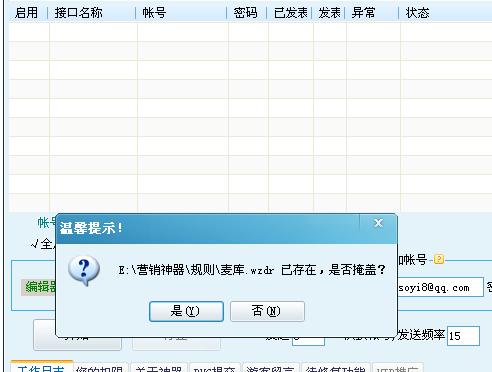Close the 温馨提示 dialog with X
Image resolution: width=492 pixels, height=372 pixels.
point(378,223)
